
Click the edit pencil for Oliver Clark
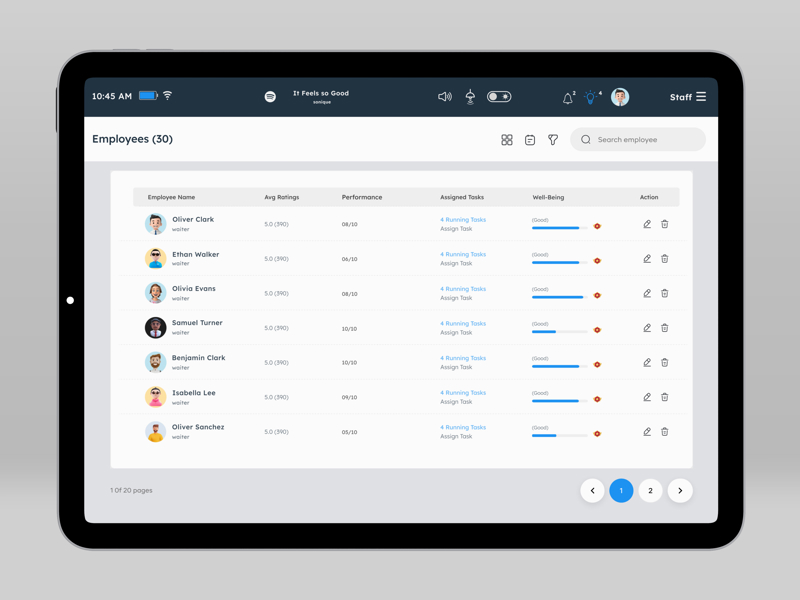point(647,224)
